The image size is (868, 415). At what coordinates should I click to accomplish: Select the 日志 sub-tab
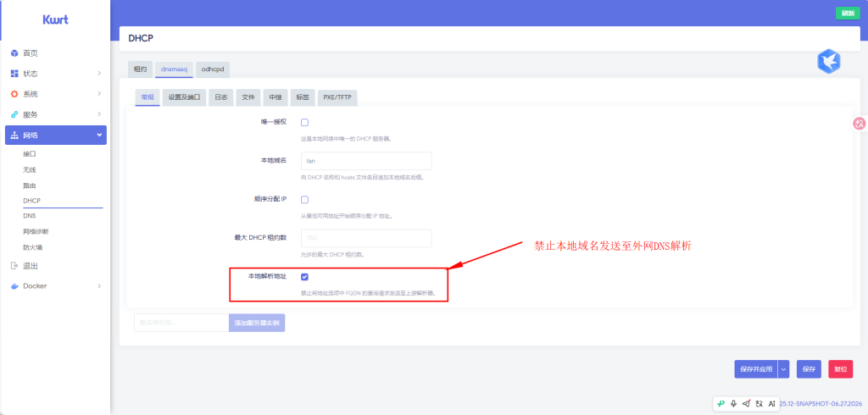coord(221,97)
